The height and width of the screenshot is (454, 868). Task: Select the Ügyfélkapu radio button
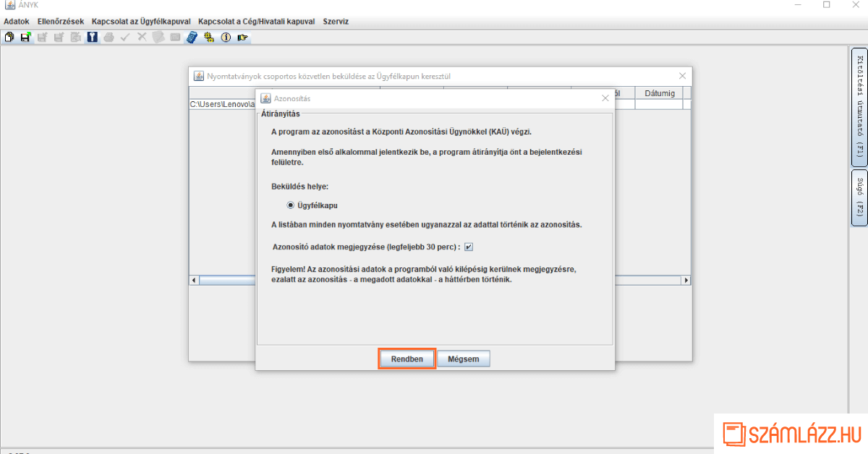291,205
